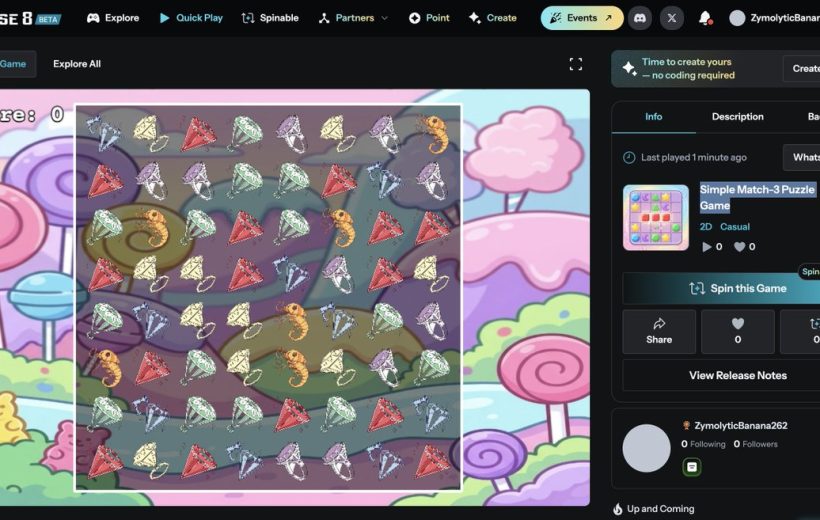Viewport: 820px width, 520px height.
Task: Open the notifications bell
Action: click(x=705, y=18)
